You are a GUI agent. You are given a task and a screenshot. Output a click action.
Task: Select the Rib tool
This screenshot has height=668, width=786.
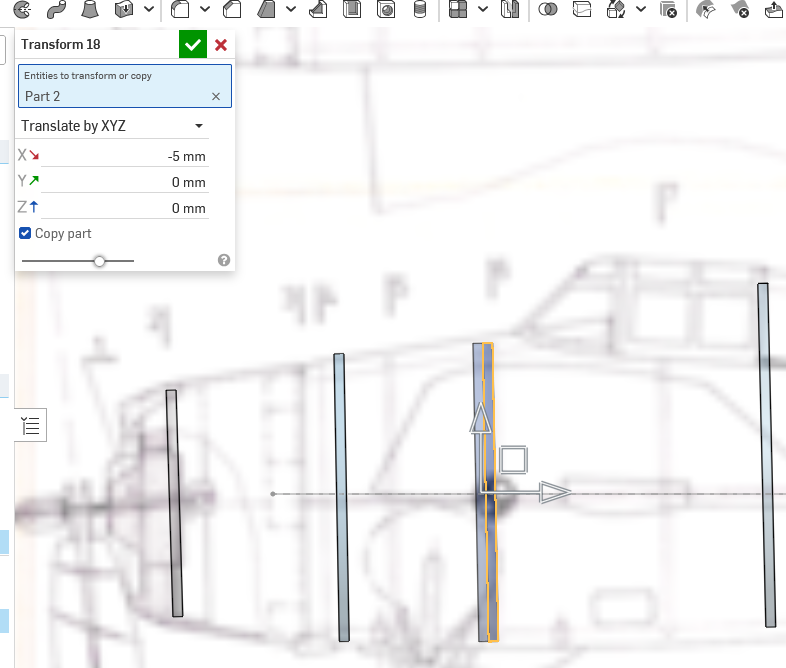coord(318,9)
